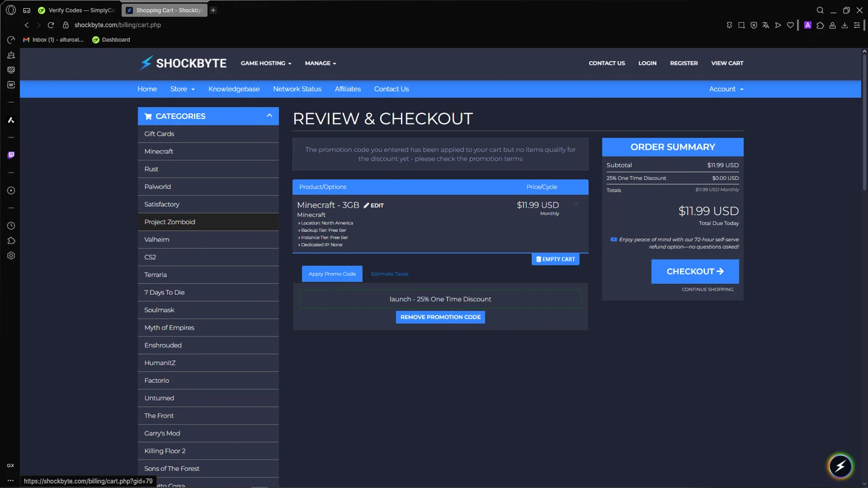
Task: Click the launch 25% One Time Discount box
Action: click(x=440, y=299)
